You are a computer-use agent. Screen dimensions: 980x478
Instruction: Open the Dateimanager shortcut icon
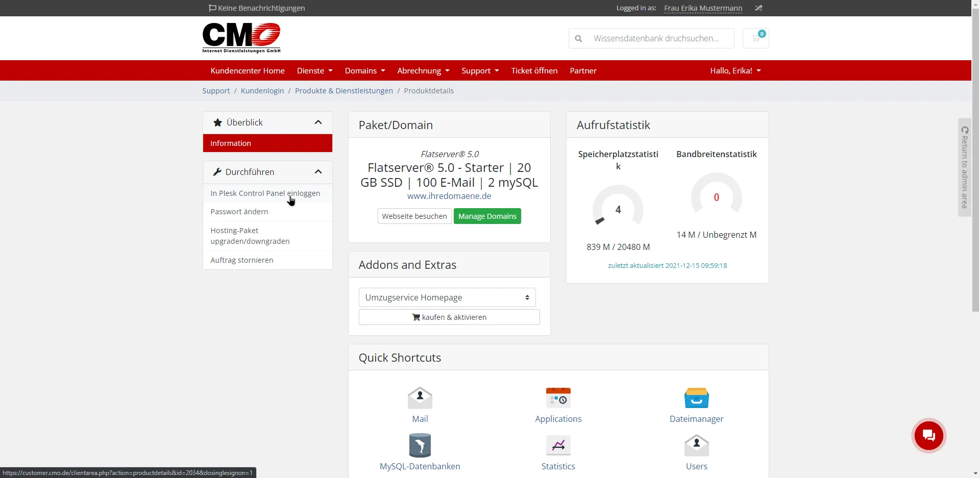tap(697, 398)
